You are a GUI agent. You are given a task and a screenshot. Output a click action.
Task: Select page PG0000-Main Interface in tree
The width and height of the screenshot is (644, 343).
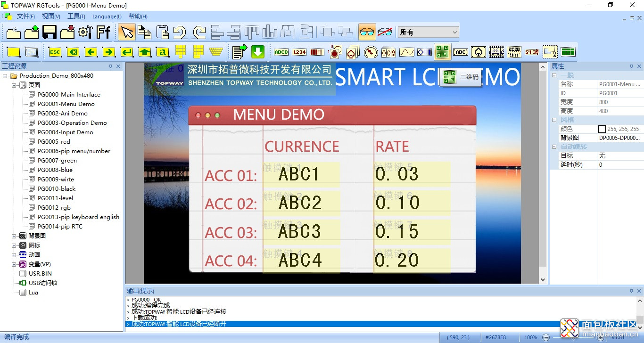69,95
